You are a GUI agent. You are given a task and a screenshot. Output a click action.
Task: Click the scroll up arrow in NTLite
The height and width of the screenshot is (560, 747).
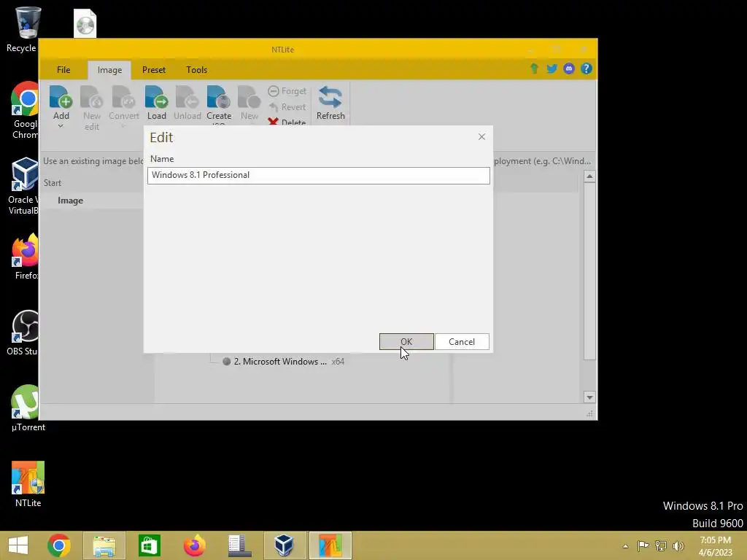589,176
